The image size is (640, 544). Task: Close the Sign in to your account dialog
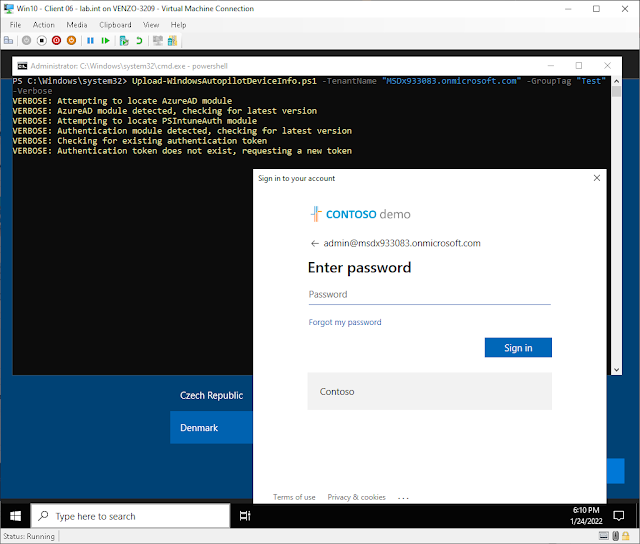point(597,178)
